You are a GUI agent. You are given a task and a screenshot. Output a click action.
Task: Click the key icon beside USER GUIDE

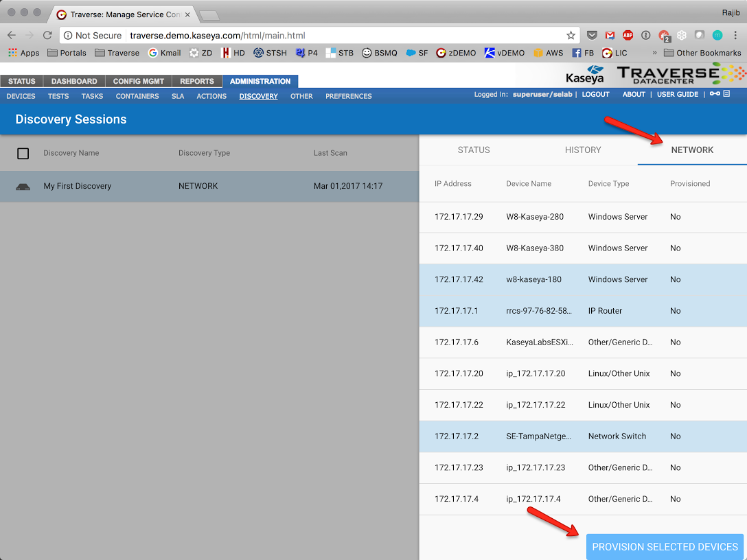pyautogui.click(x=715, y=94)
